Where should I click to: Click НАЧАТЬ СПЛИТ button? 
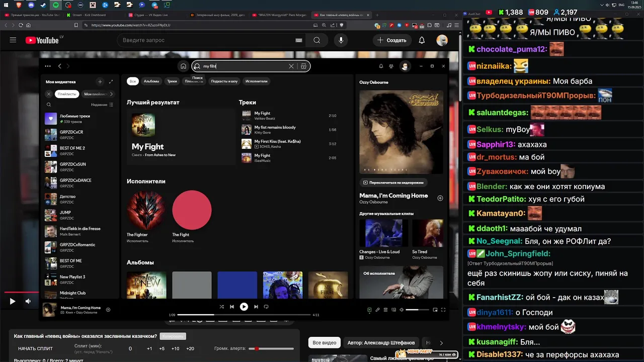coord(35,348)
